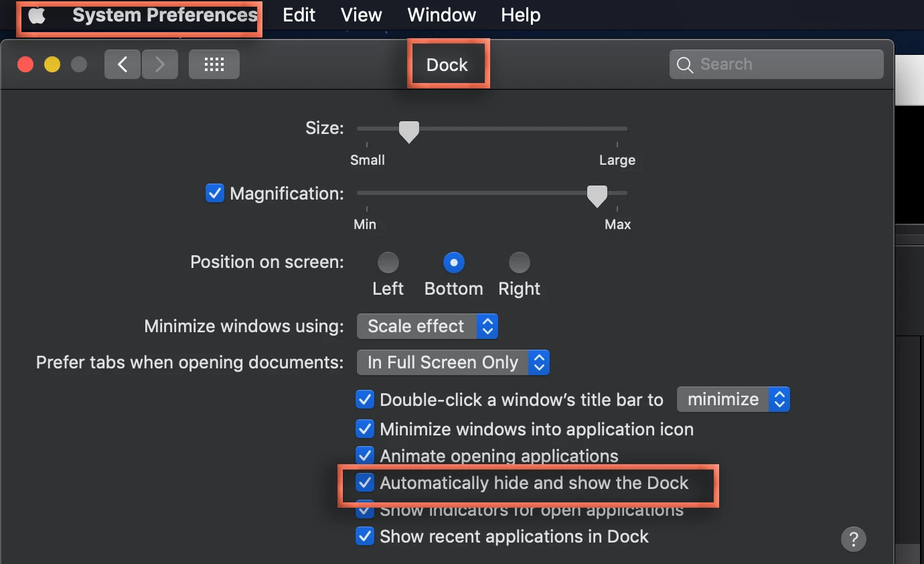Image resolution: width=924 pixels, height=564 pixels.
Task: Toggle Show recent applications in Dock
Action: 364,536
